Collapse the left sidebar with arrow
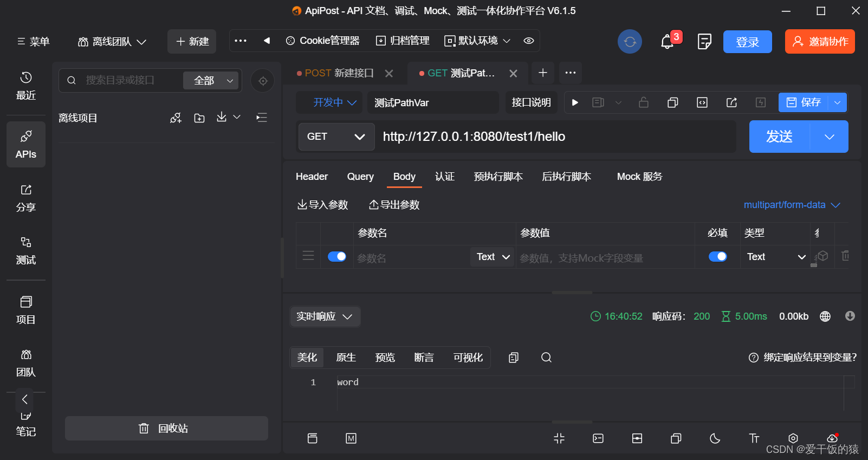The width and height of the screenshot is (868, 460). [x=24, y=399]
